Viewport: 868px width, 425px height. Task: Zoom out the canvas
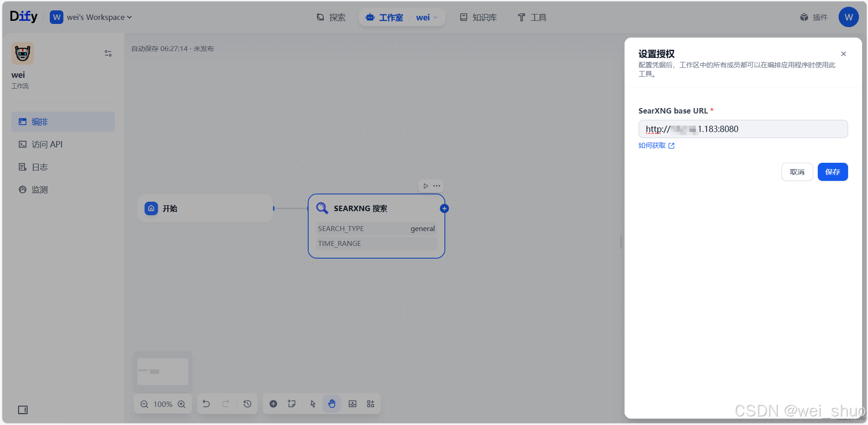[144, 404]
